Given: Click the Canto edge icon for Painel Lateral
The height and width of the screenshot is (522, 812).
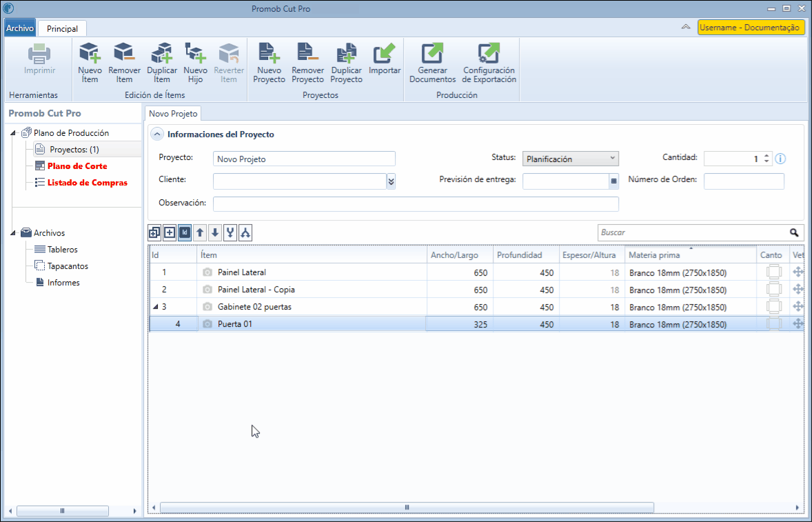Looking at the screenshot, I should [x=773, y=272].
